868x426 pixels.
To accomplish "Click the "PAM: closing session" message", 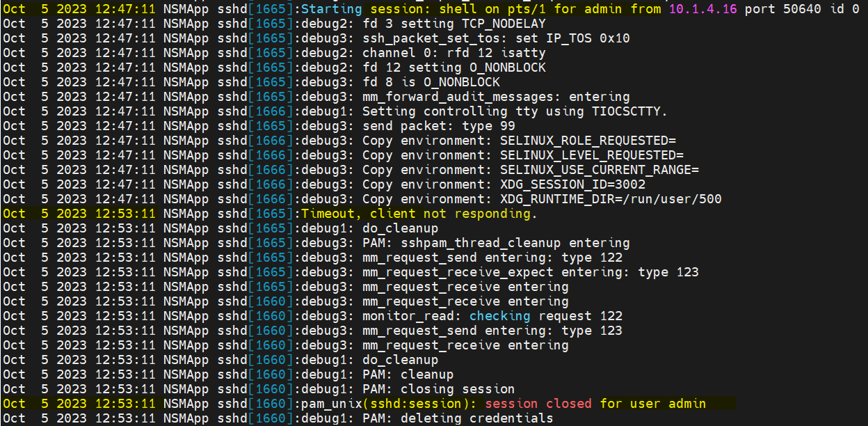I will (x=439, y=389).
